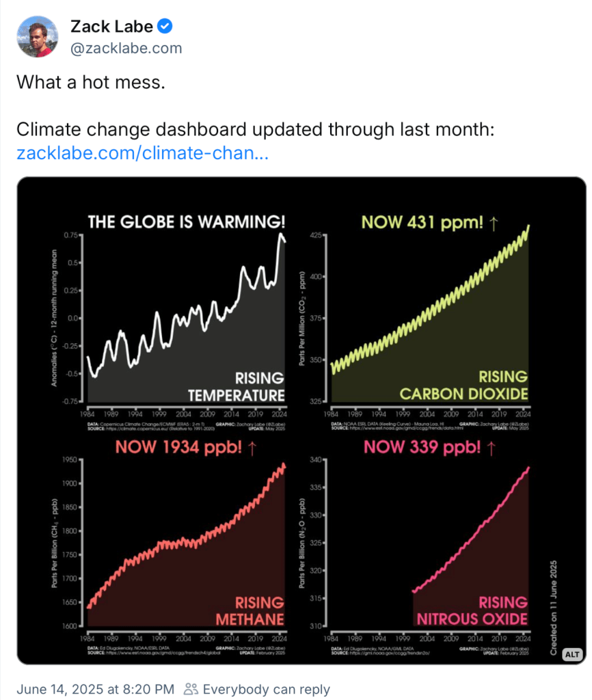Click the "THE GLOBE IS WARMING!" heading
Screen dimensions: 592x700
coord(186,222)
